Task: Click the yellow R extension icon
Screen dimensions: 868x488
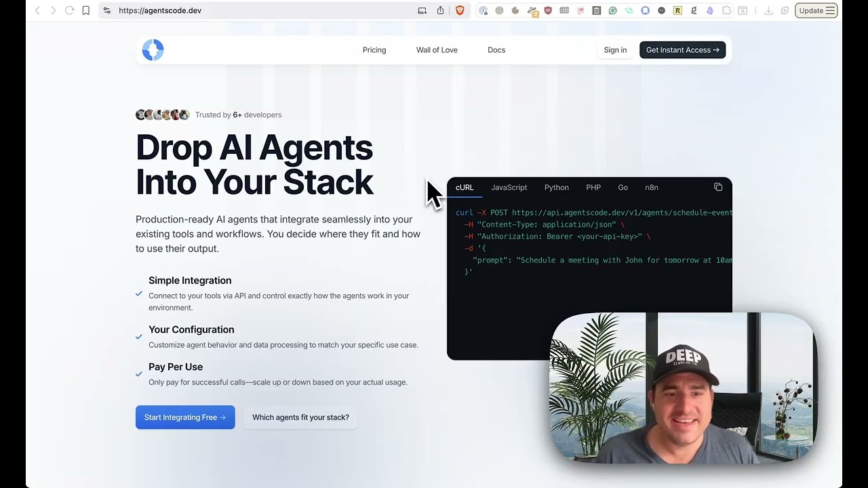Action: point(677,10)
